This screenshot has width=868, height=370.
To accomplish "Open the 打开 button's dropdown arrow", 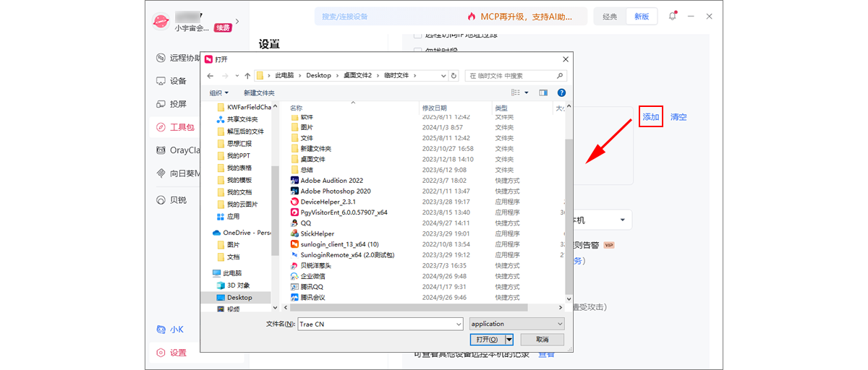I will point(509,339).
